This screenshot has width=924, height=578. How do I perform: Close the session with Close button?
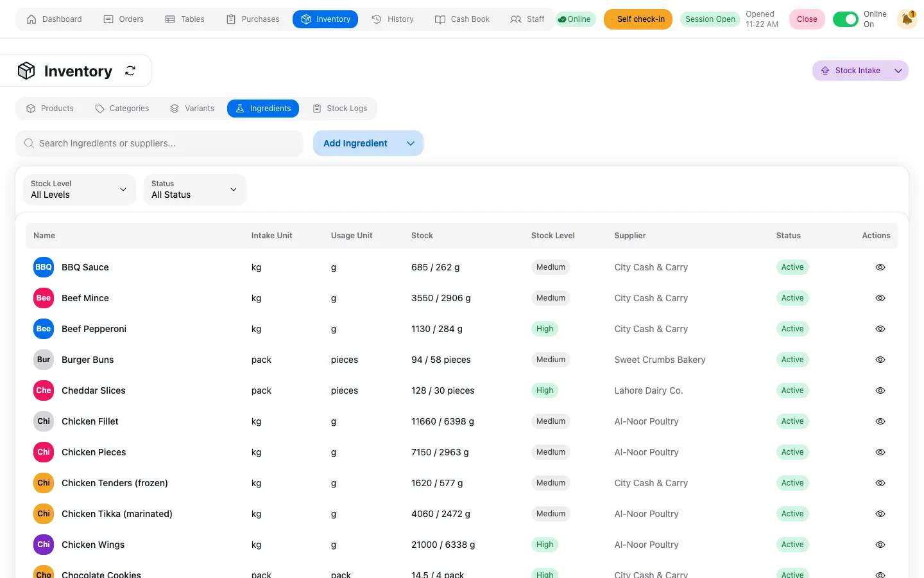[807, 19]
